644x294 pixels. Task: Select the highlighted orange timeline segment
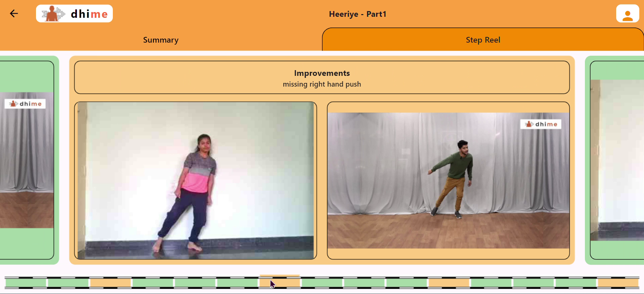pos(279,283)
